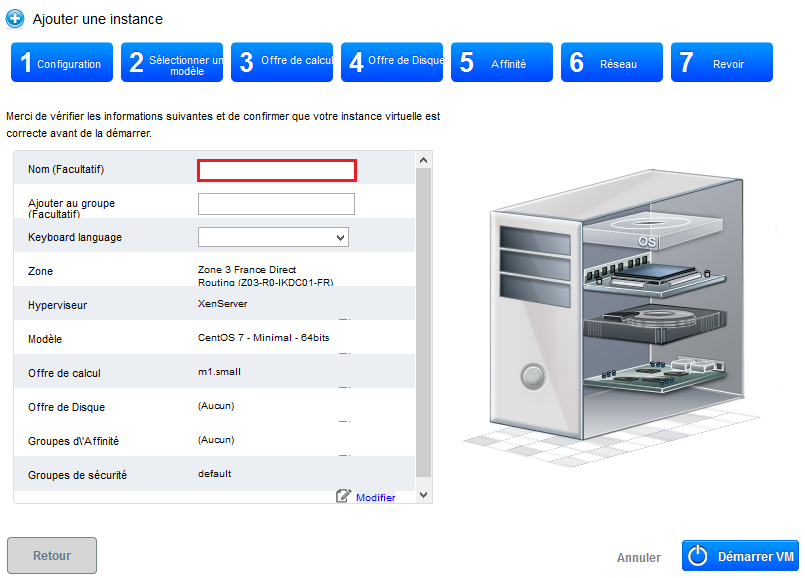
Task: Open step 3 Offre de calcul
Action: 282,63
